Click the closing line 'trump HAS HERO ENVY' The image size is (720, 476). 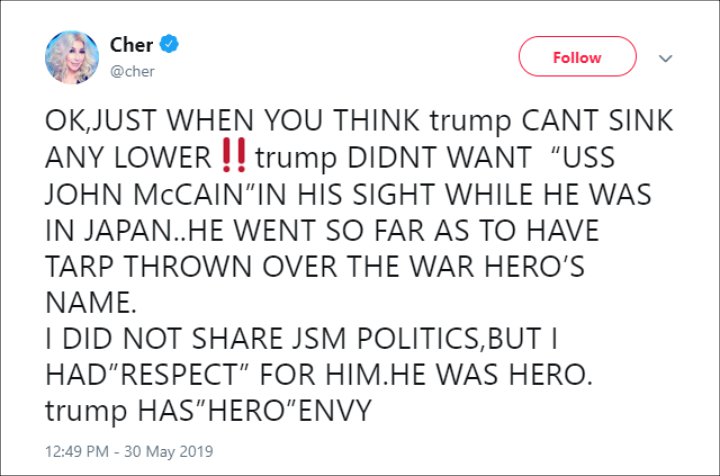(x=208, y=411)
